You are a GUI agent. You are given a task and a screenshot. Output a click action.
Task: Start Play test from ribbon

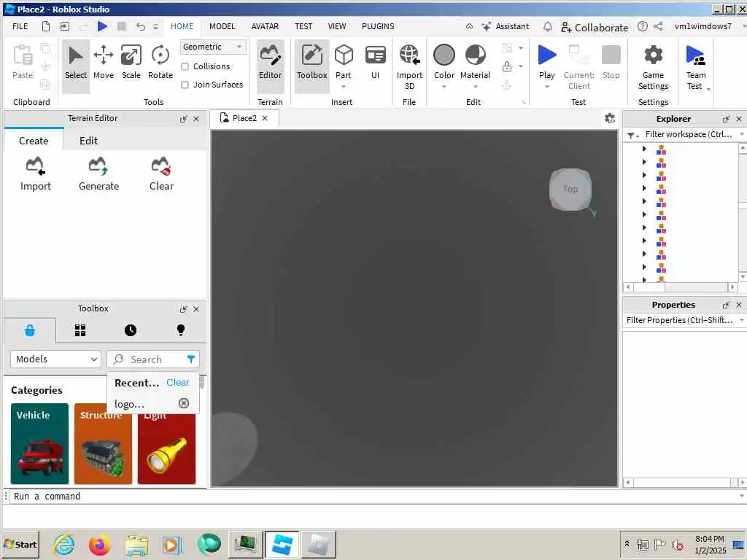(x=547, y=55)
